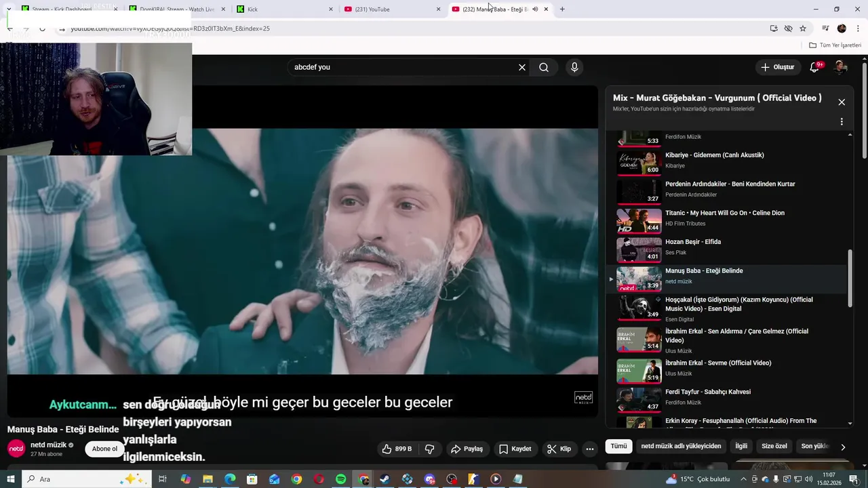868x488 pixels.
Task: Like the video with thumbs-up button
Action: point(397,449)
